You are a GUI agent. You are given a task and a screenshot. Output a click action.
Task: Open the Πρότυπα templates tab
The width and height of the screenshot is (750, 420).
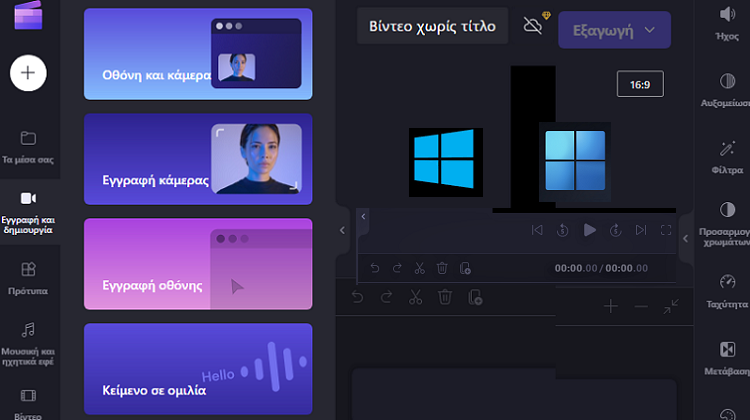tap(28, 278)
